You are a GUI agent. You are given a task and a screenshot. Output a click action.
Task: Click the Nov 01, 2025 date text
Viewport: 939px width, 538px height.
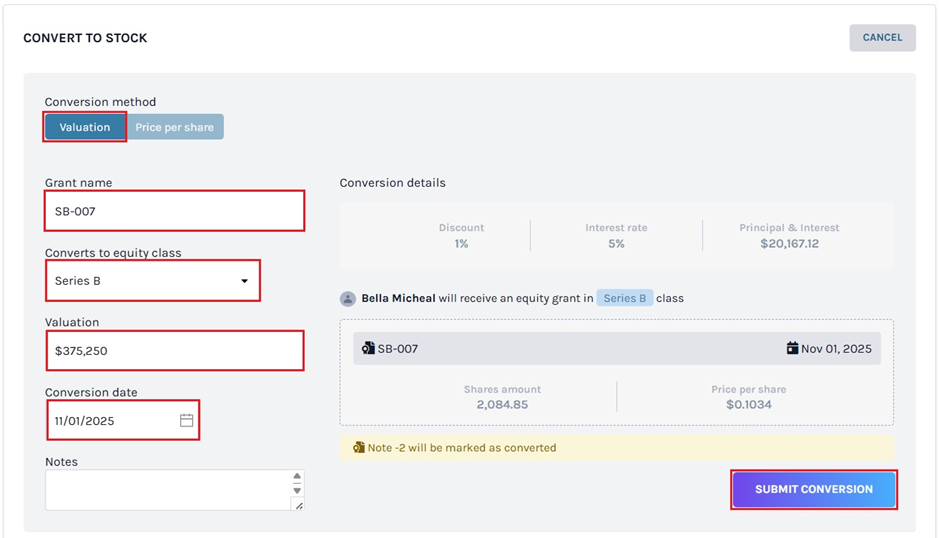click(x=836, y=349)
